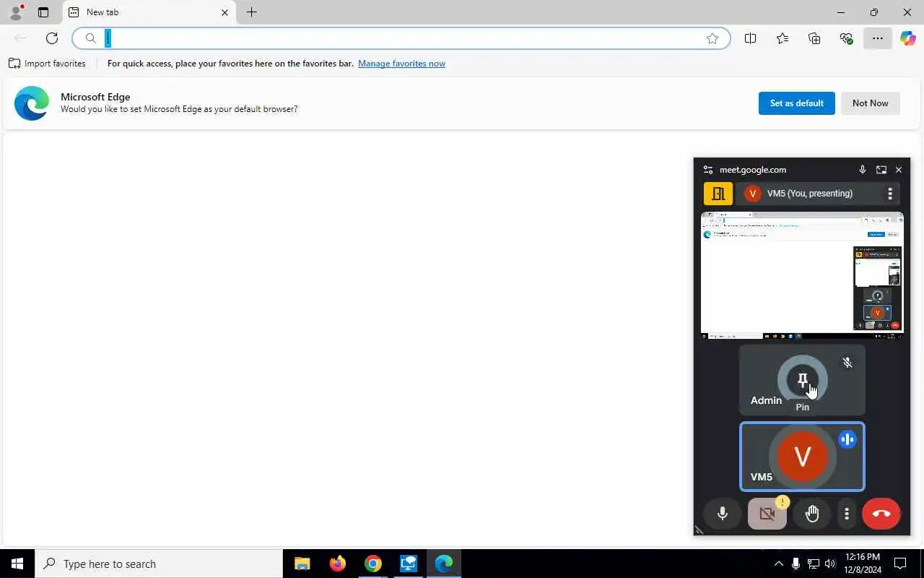Open more options for VM5 presenting

pyautogui.click(x=890, y=194)
